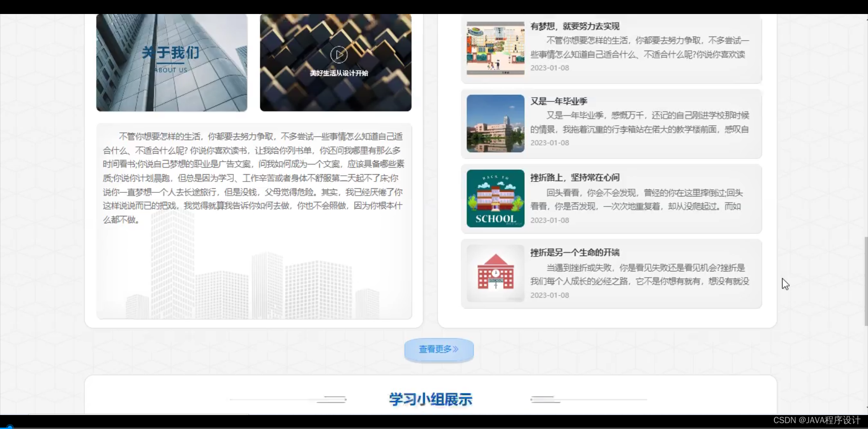Click the double-arrow icon in 查看更多 button

pos(457,349)
